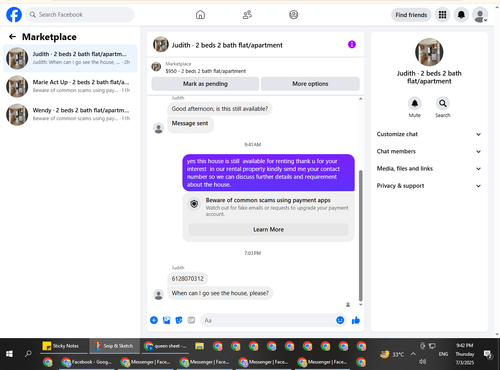Open the Facebook menu grid icon
This screenshot has width=500, height=370.
point(442,15)
